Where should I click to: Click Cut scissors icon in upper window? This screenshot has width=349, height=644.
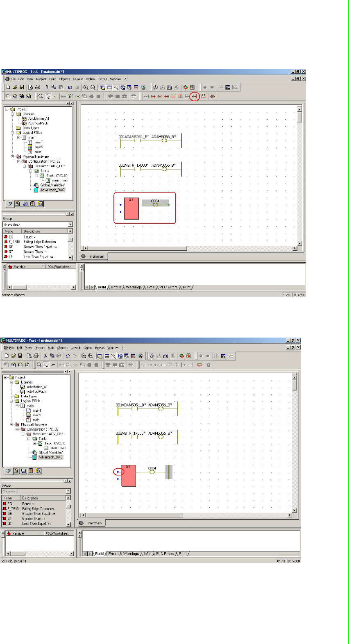(x=47, y=87)
